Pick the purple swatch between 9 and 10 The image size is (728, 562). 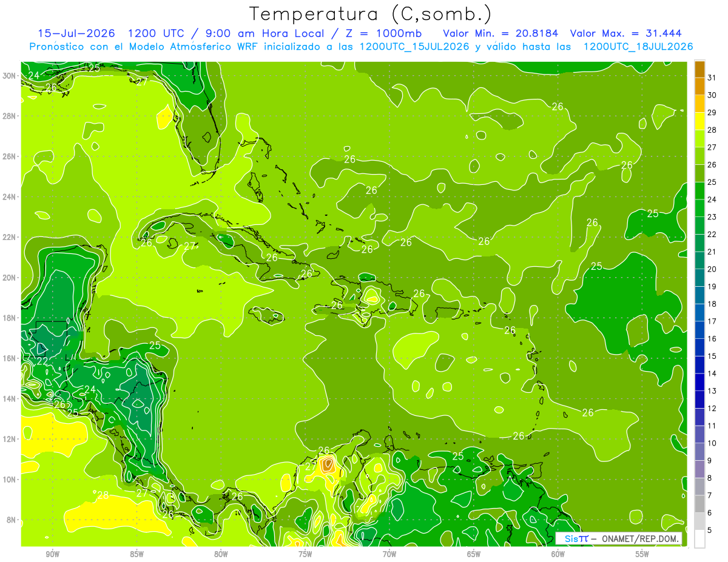tap(699, 452)
